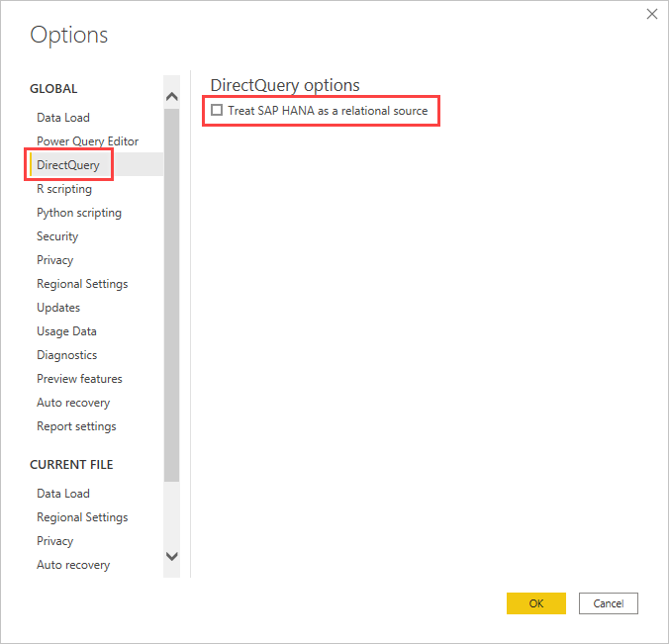The image size is (669, 644).
Task: Select Power Query Editor in sidebar
Action: coord(87,141)
